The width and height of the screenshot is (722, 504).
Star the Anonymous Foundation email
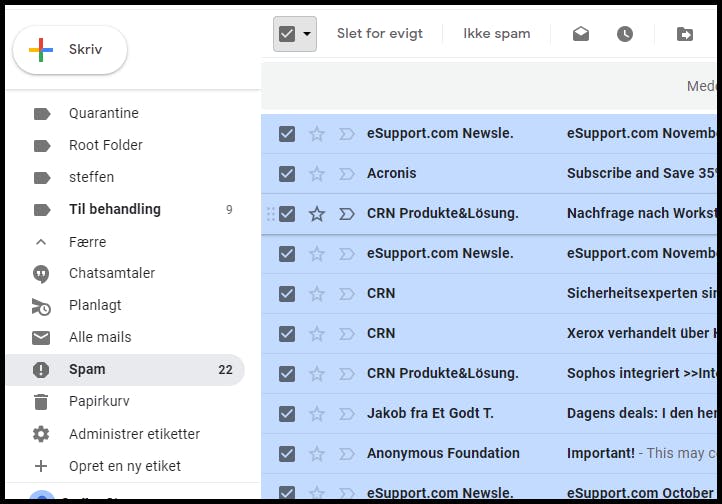click(x=317, y=454)
